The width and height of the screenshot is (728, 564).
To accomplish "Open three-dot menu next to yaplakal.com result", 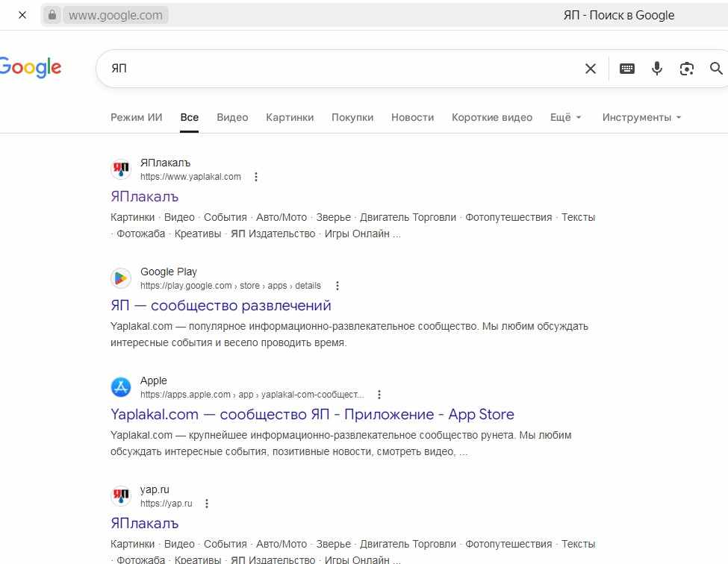I will pyautogui.click(x=256, y=177).
